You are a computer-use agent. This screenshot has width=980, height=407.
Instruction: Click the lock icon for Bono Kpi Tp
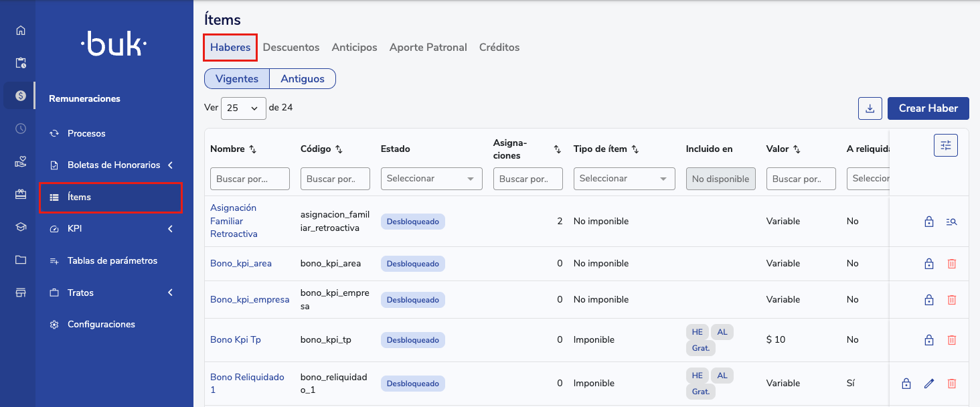(x=928, y=340)
